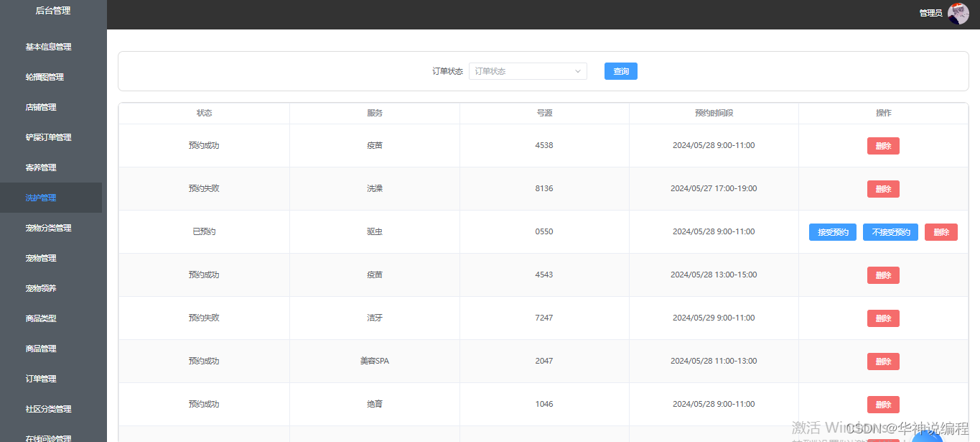This screenshot has width=980, height=442.
Task: Open 铲屎订单管理 in the sidebar
Action: (48, 137)
